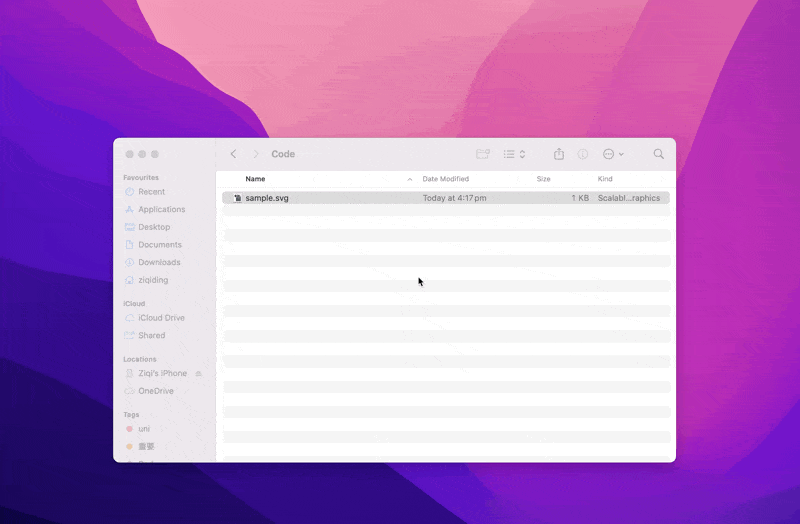The image size is (800, 524).
Task: Open the More actions ellipsis menu
Action: tap(612, 154)
